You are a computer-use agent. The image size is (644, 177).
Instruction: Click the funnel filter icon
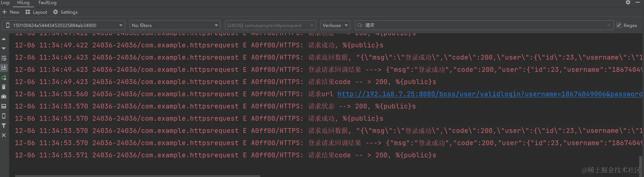4,126
